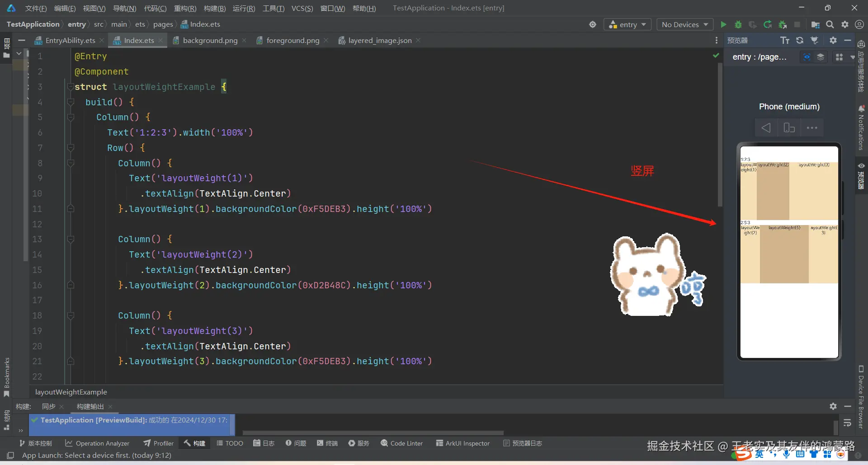Start debugging with the green bug icon
Screen dimensions: 868x465
tap(738, 24)
